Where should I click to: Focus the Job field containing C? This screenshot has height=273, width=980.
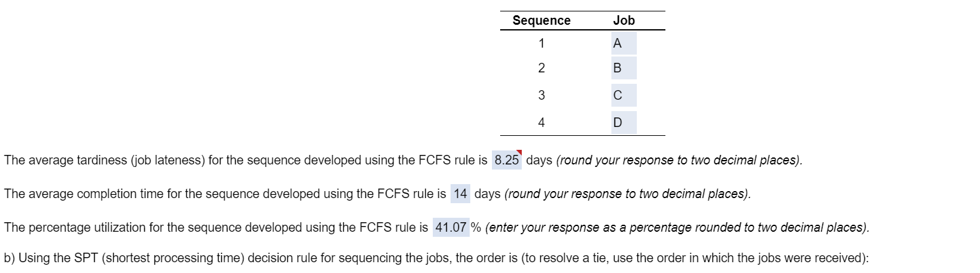pos(617,95)
